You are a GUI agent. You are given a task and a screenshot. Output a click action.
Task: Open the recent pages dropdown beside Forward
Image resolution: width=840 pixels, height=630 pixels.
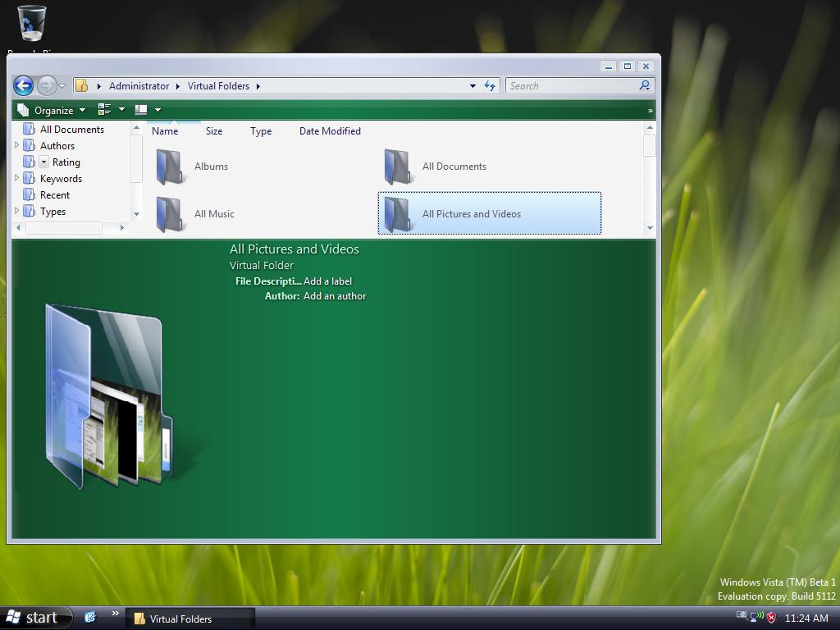tap(62, 85)
